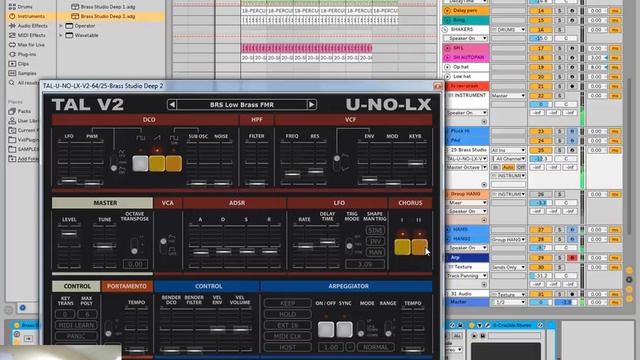Switch to PORTAMENTO tab in plugin
640x360 pixels.
pyautogui.click(x=127, y=286)
